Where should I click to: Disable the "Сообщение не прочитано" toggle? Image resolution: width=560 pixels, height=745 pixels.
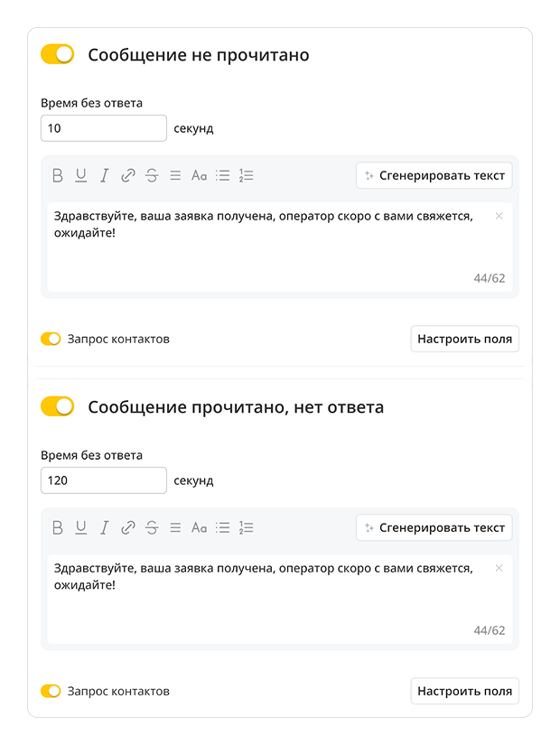coord(57,55)
